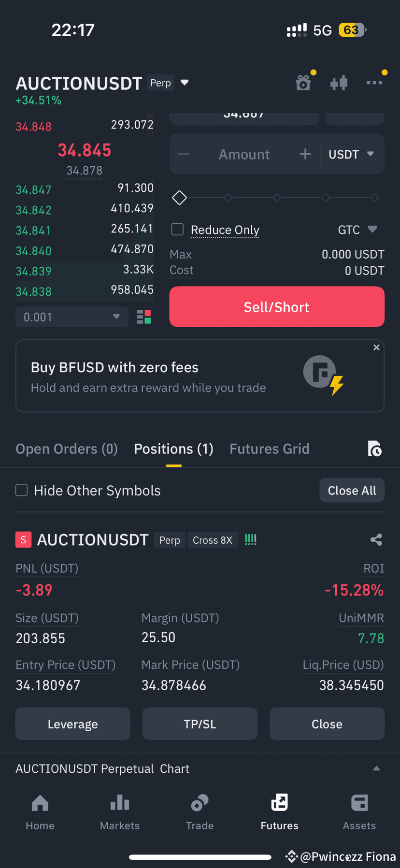Dismiss the BFUSD zero fees banner
The image size is (400, 868).
376,347
